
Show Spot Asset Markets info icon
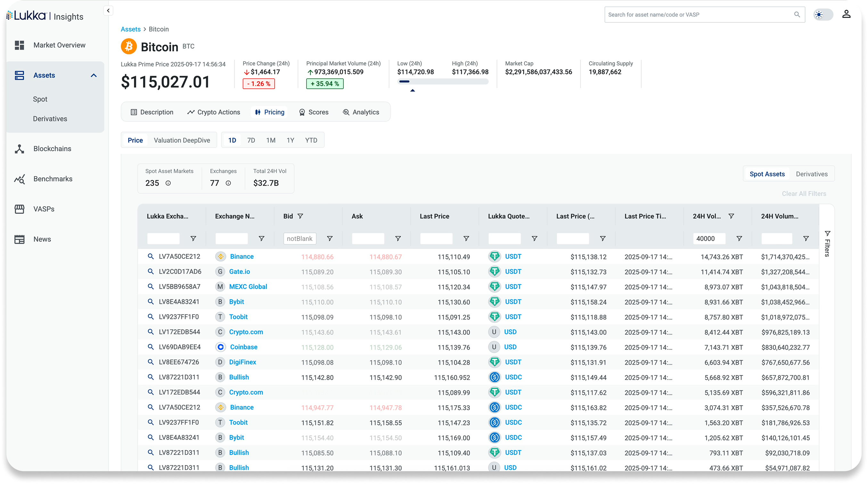168,183
